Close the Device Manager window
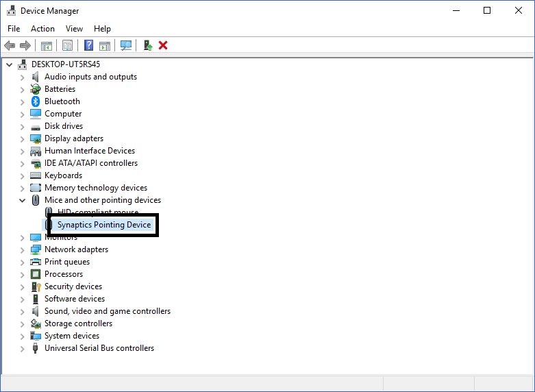This screenshot has width=535, height=392. (x=519, y=10)
